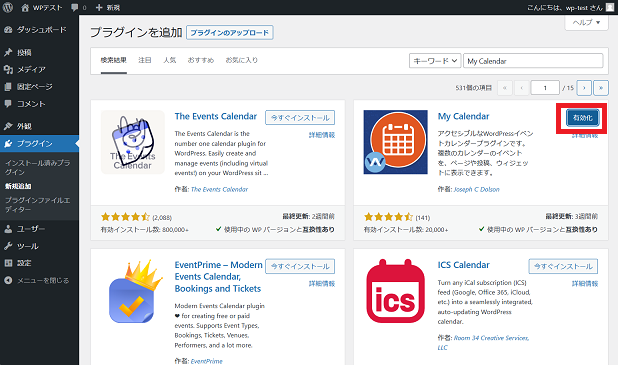View 詳細情報 for The Events Calendar

pyautogui.click(x=322, y=135)
